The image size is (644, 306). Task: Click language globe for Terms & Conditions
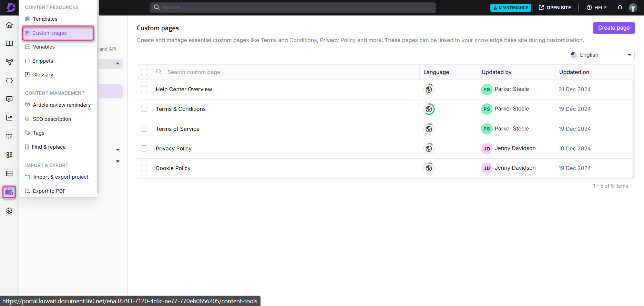(x=429, y=109)
